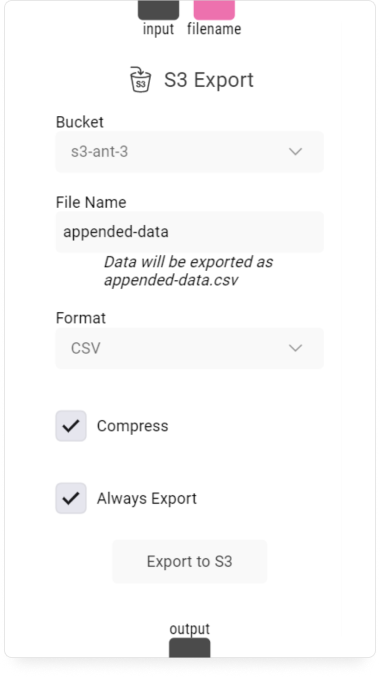Click the Always Export label text

coord(147,499)
